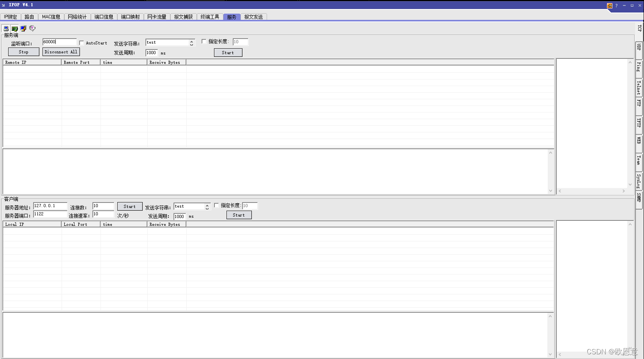This screenshot has width=644, height=359.
Task: Click the server right panel scroll right arrow
Action: pos(624,191)
